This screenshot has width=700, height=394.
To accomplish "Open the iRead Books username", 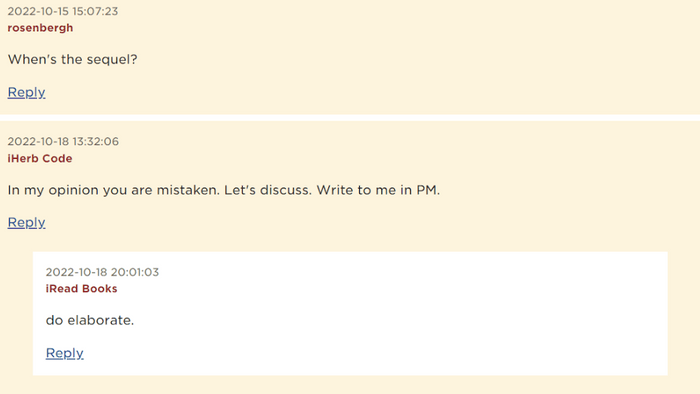I will 81,289.
